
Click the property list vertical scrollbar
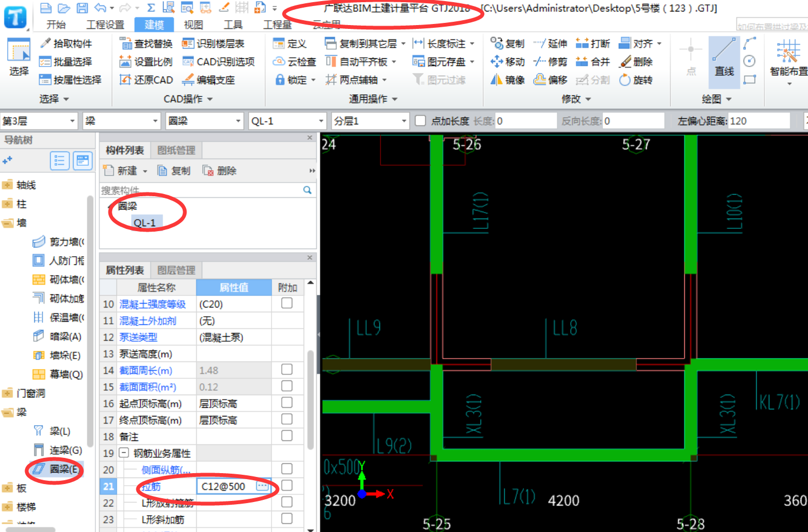coord(310,401)
